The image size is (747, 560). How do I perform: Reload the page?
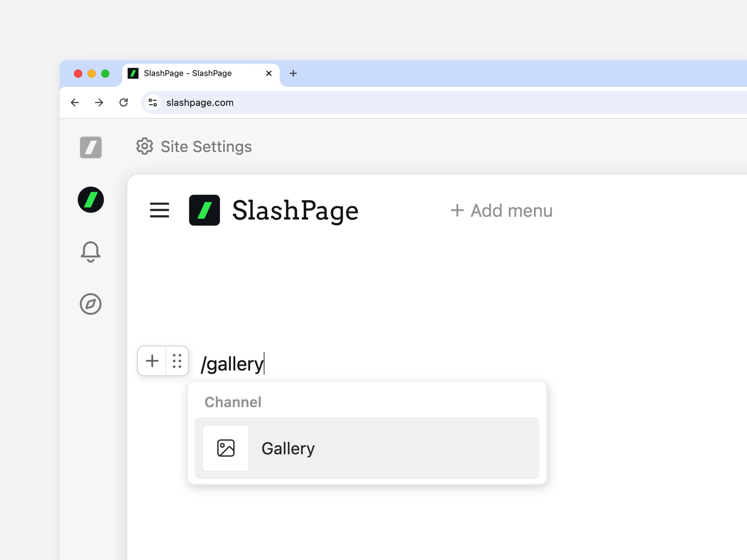124,102
